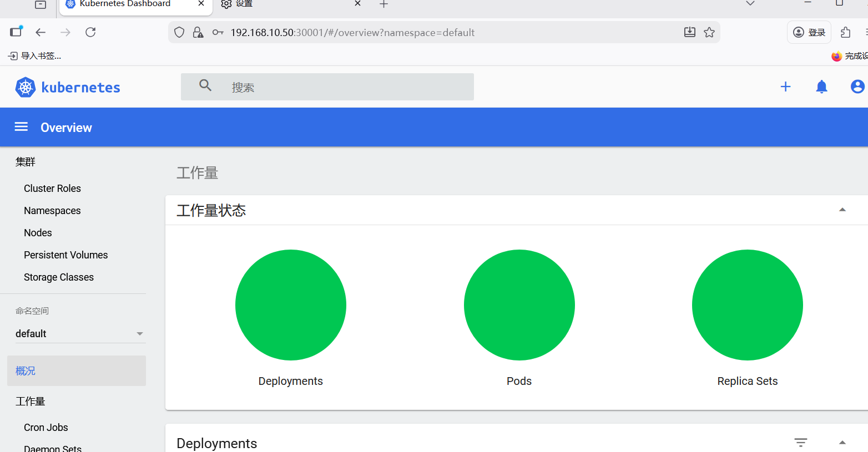868x452 pixels.
Task: Open new tab with plus icon
Action: tap(383, 4)
